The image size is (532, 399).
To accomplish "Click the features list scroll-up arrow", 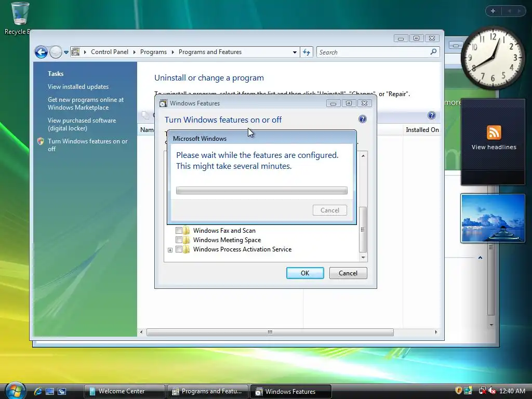I will pos(363,156).
